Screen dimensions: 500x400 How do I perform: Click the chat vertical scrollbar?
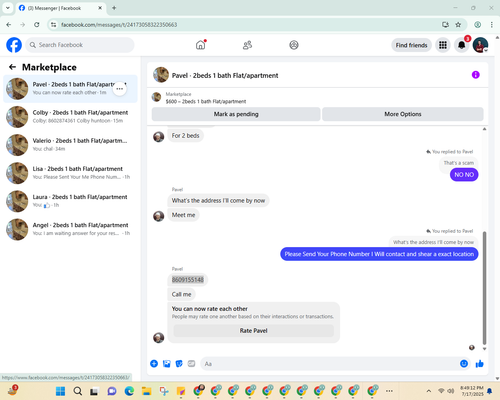(484, 288)
